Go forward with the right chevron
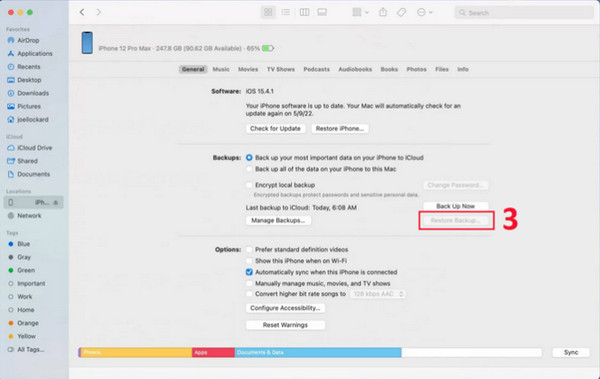 point(99,12)
